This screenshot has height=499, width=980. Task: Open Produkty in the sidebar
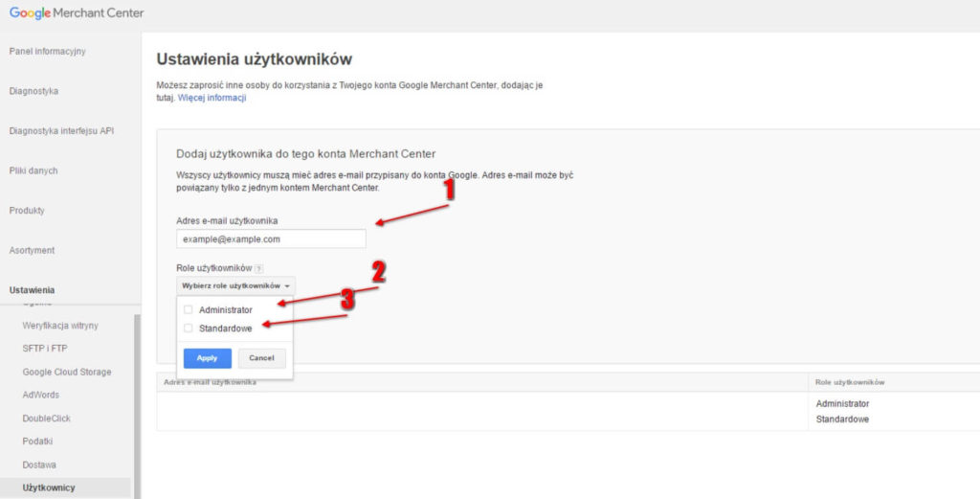(x=27, y=211)
